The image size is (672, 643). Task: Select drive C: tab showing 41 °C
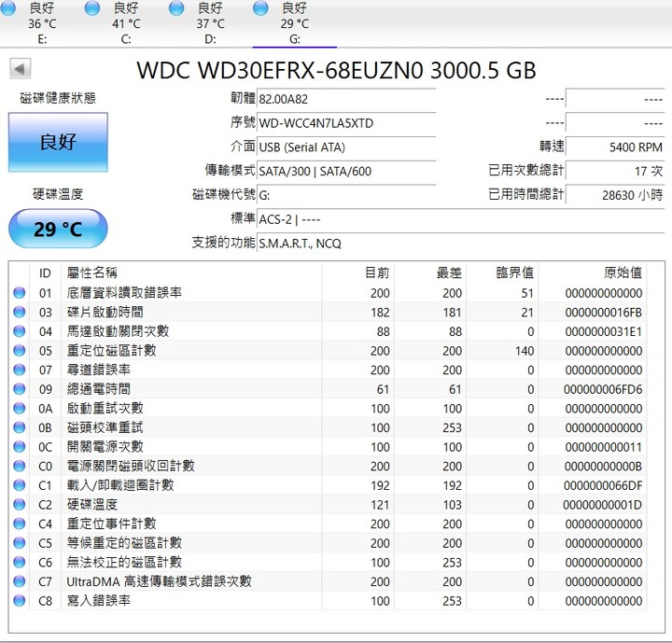[x=126, y=23]
